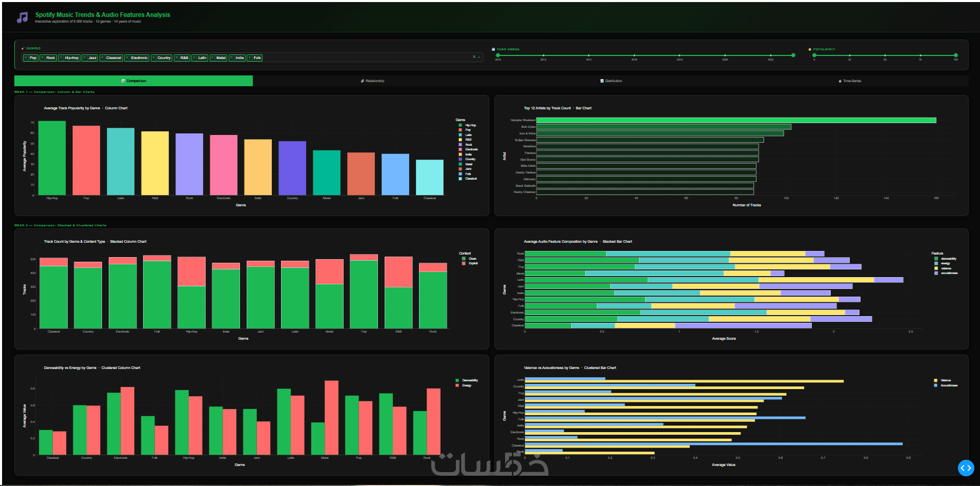
Task: Click the Metal energy column
Action: pos(331,418)
